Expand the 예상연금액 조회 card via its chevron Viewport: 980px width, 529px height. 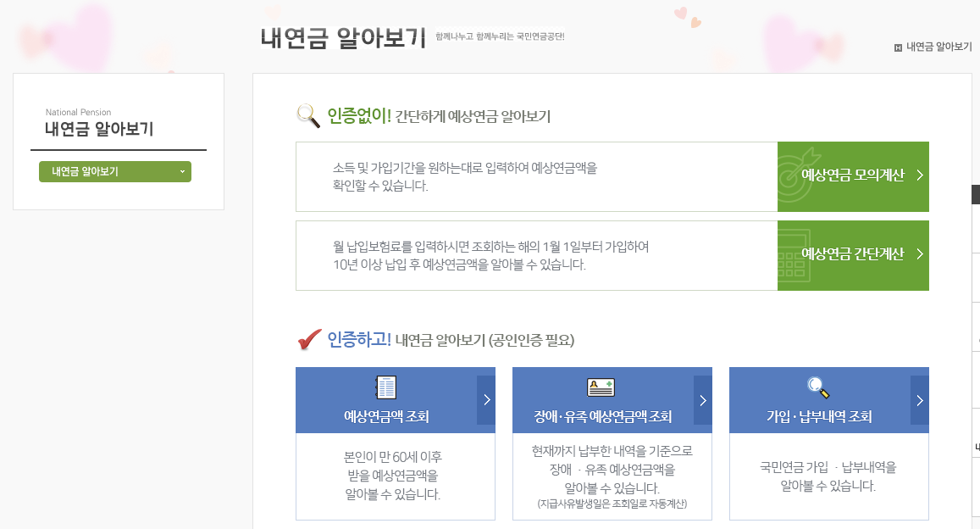tap(486, 400)
